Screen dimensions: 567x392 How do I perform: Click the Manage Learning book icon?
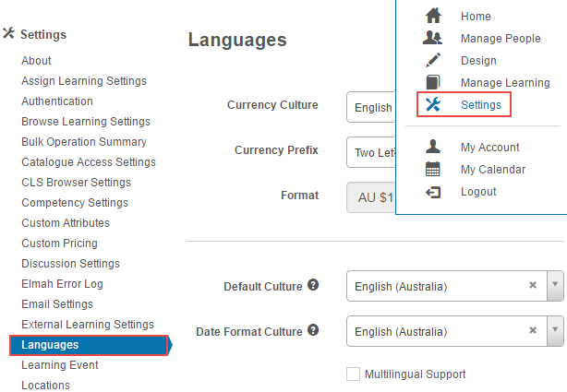pyautogui.click(x=432, y=83)
